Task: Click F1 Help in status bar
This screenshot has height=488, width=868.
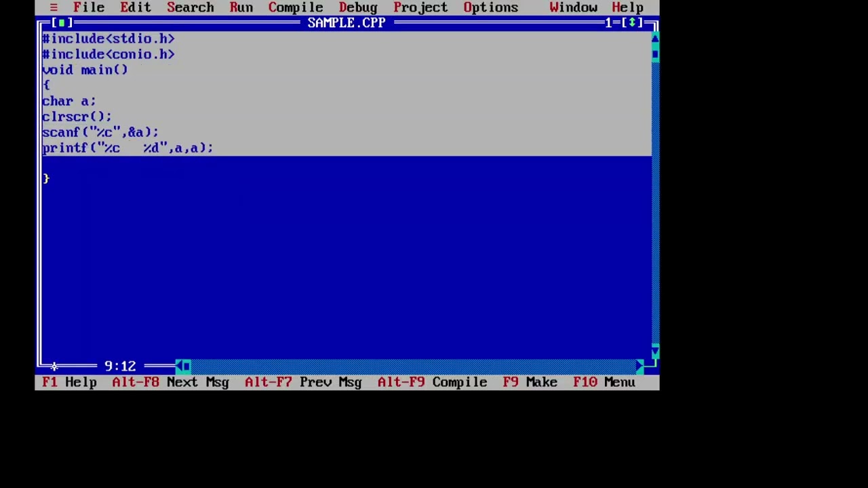Action: click(70, 382)
